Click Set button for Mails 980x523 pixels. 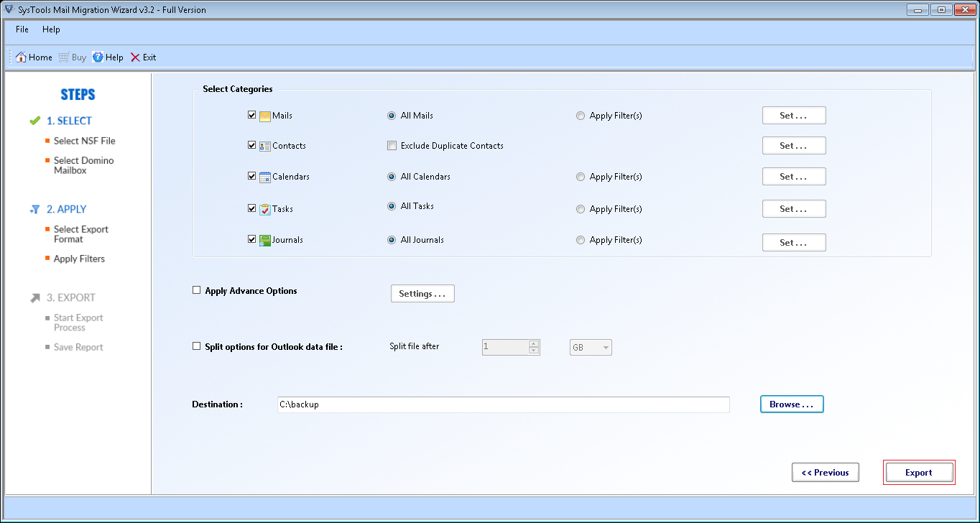tap(794, 116)
